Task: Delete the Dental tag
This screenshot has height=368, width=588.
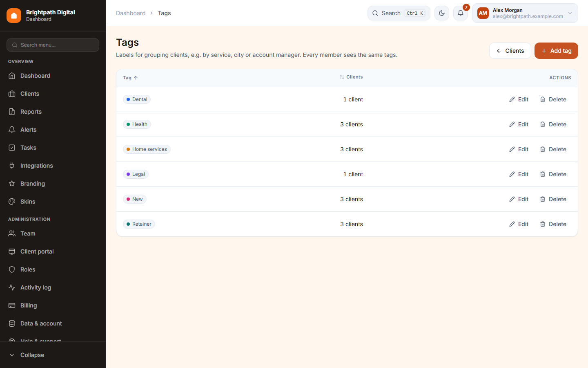Action: pos(553,99)
